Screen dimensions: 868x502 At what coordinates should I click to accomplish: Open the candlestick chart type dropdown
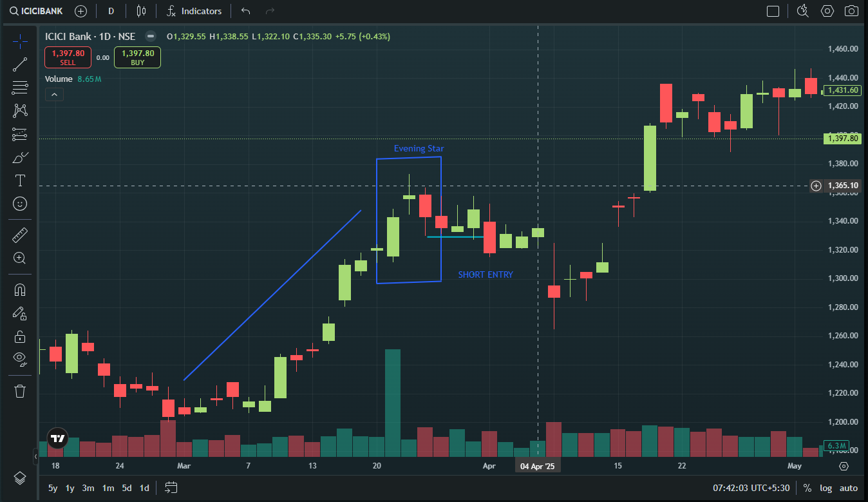click(x=142, y=11)
